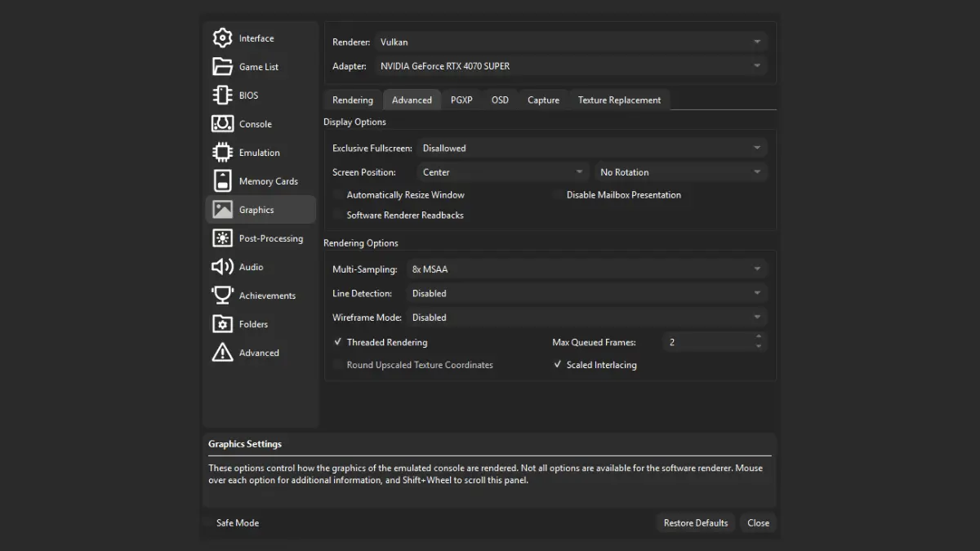This screenshot has height=551, width=980.
Task: Click the Safe Mode label
Action: coord(238,523)
